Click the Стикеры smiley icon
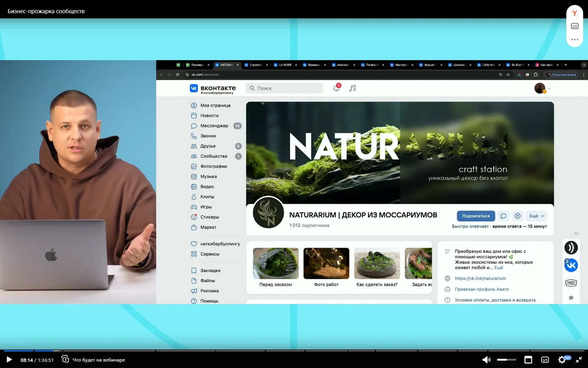The image size is (588, 368). 194,217
